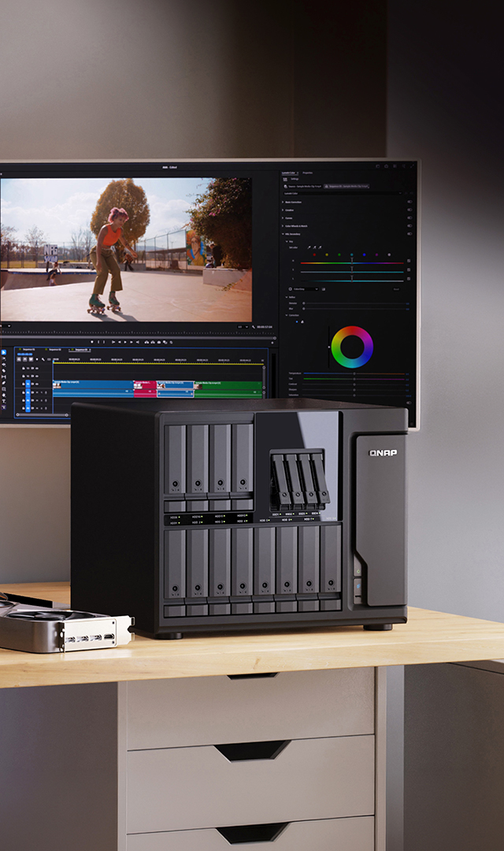Collapse the Refine subsection

point(287,297)
